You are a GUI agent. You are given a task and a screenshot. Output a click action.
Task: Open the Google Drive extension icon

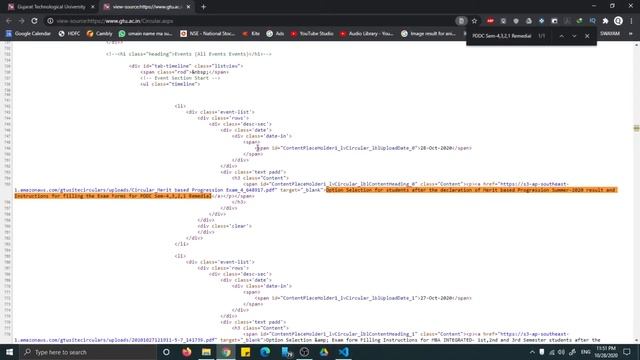pyautogui.click(x=529, y=21)
